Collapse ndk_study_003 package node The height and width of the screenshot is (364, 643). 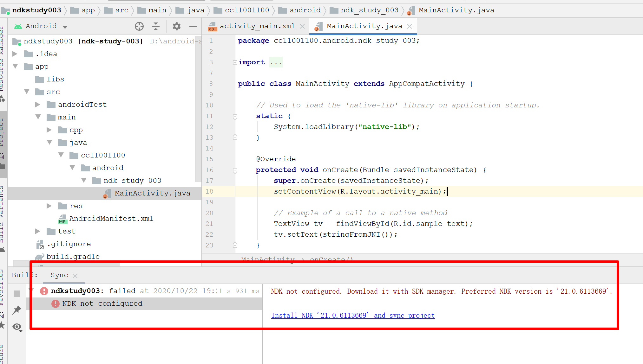coord(84,181)
